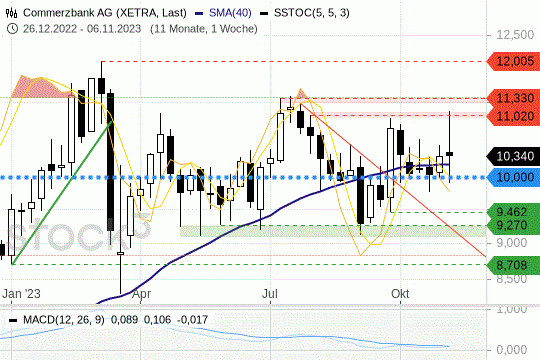Screen dimensions: 540x360
Task: Click the blue SMA(40) legend color marker
Action: [199, 14]
